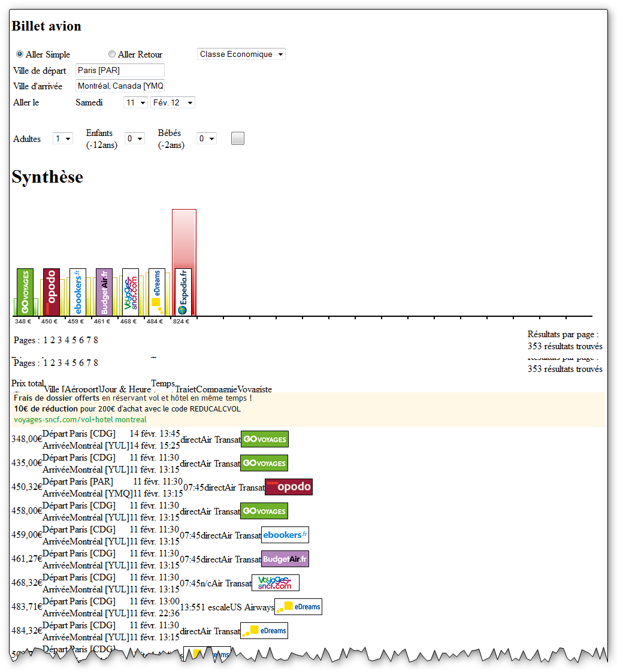The width and height of the screenshot is (617, 672).
Task: Click the 450,32€ price
Action: coord(26,488)
